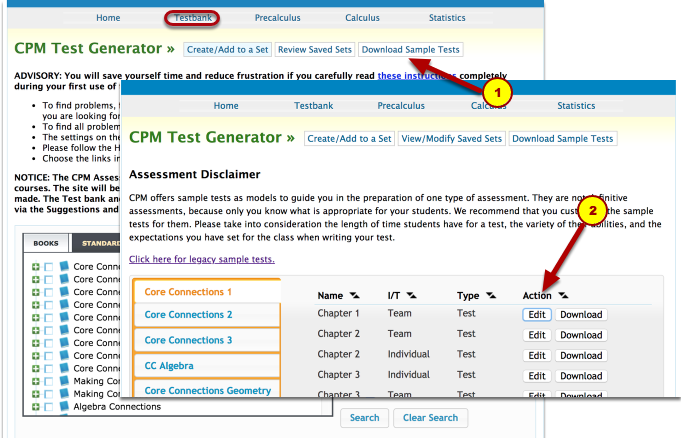Go to Precalculus in the front window
The image size is (681, 438).
(401, 106)
